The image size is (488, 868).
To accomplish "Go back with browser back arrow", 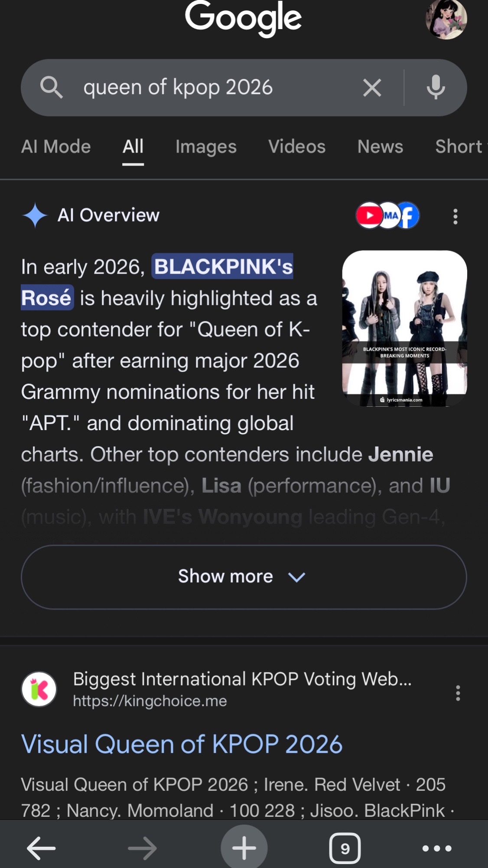I will point(41,848).
